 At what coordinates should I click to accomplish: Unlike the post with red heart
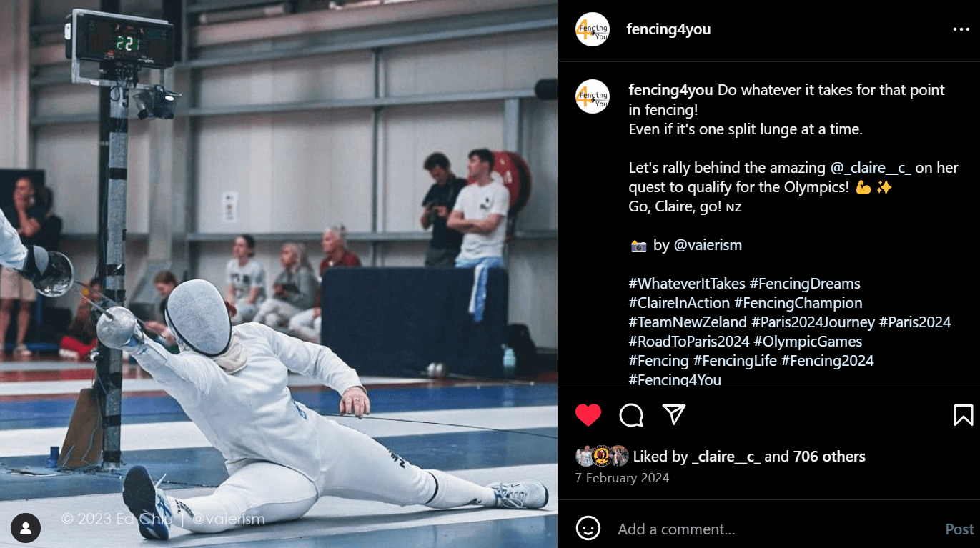pyautogui.click(x=588, y=415)
